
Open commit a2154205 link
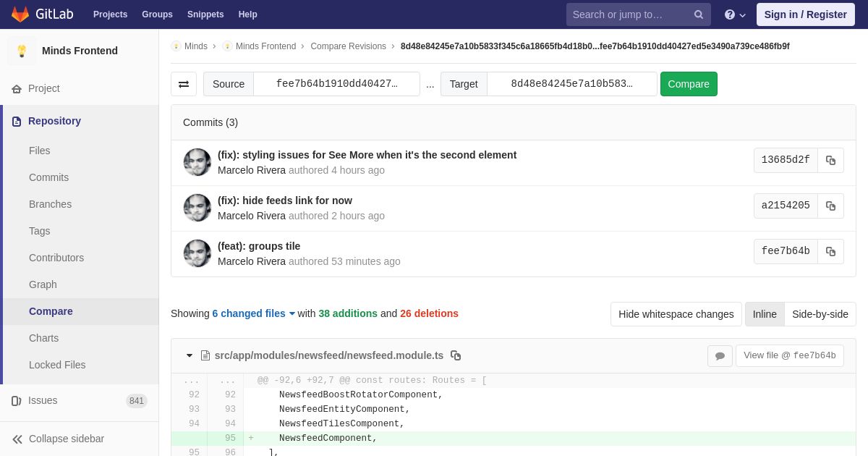pyautogui.click(x=786, y=206)
